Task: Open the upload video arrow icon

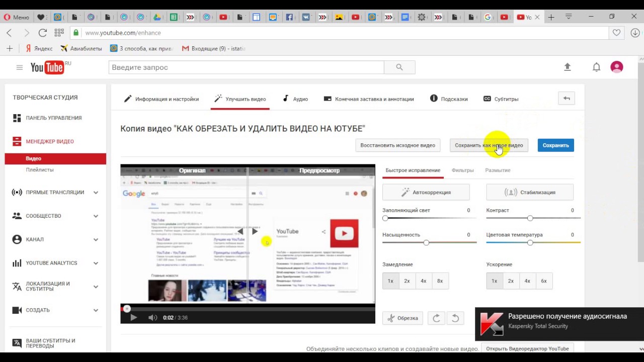Action: (568, 67)
